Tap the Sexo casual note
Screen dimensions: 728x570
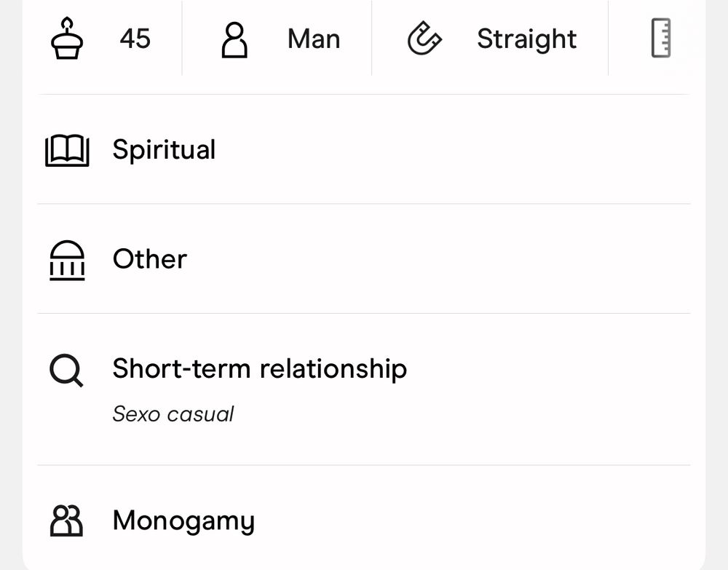point(173,414)
